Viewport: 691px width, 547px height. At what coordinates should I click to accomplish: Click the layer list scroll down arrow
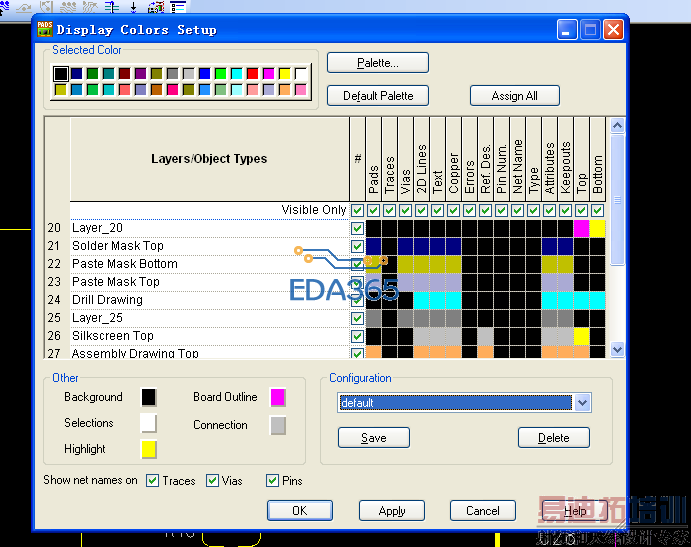(617, 350)
